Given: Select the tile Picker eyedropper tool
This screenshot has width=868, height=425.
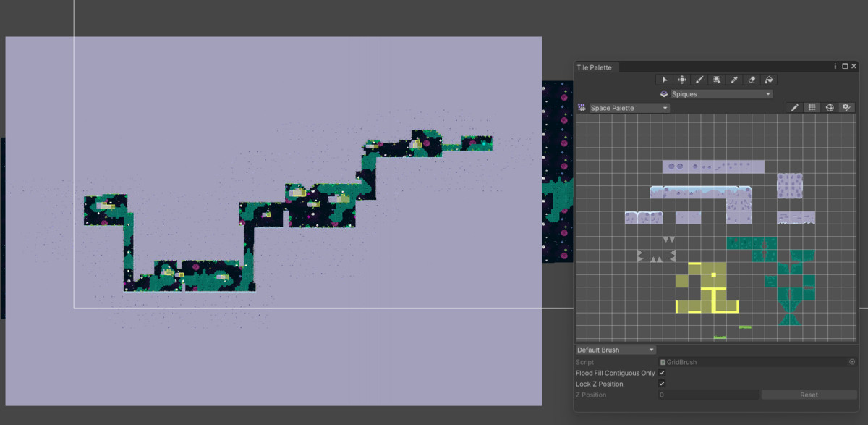Looking at the screenshot, I should 733,79.
